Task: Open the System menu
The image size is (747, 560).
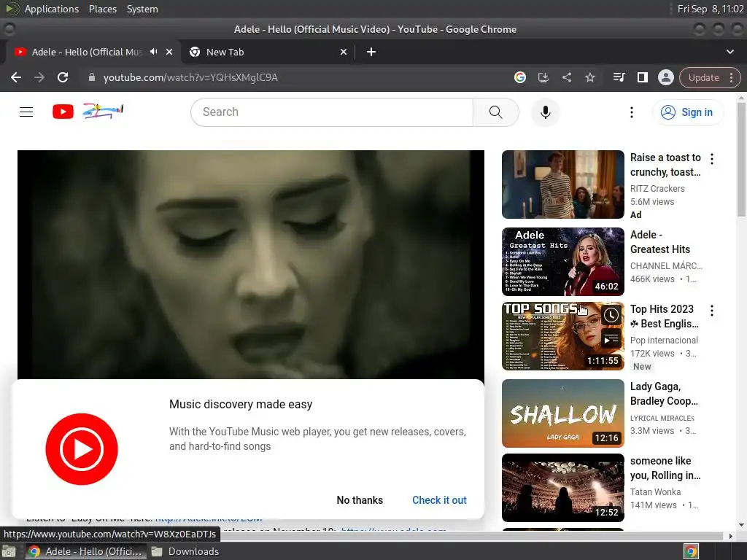Action: [x=142, y=9]
